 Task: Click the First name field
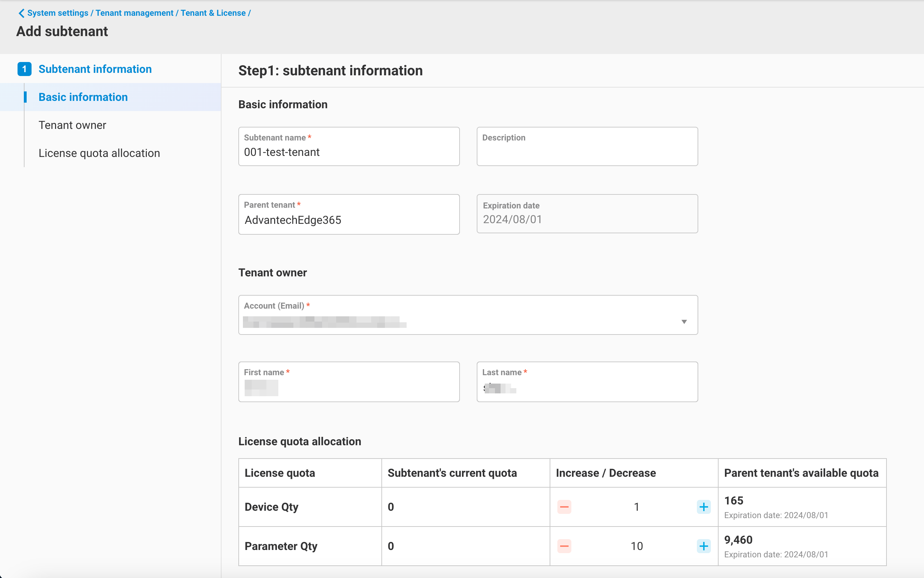(348, 386)
